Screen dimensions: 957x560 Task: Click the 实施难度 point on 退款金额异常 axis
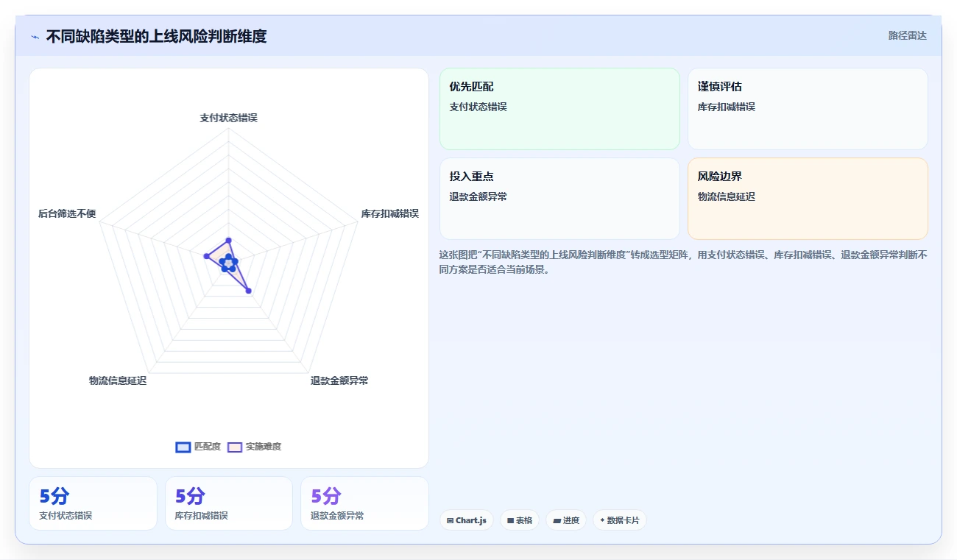point(249,291)
